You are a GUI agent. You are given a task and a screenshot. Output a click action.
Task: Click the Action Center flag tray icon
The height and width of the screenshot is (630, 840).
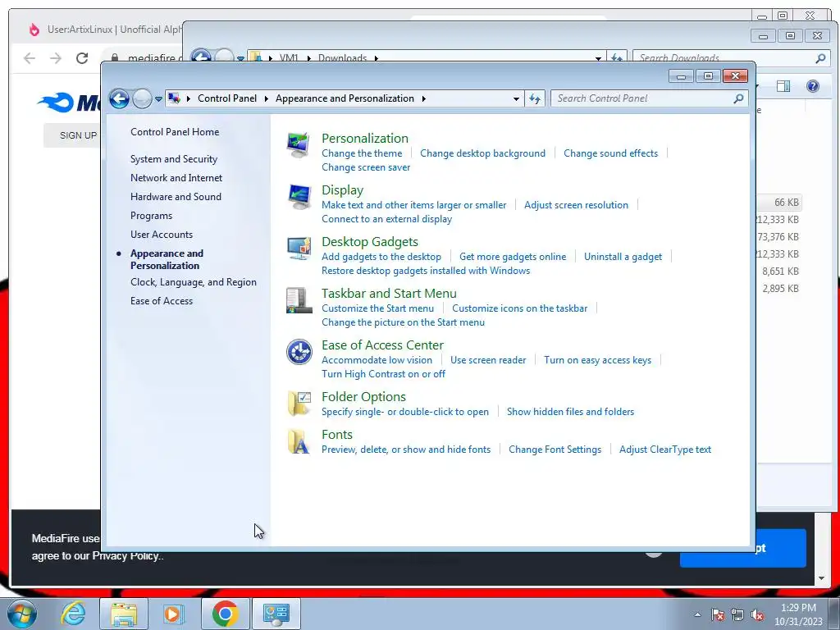click(718, 615)
